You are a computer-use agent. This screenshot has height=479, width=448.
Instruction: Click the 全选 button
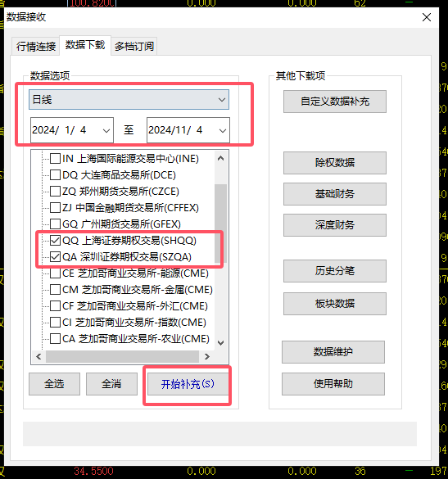54,384
